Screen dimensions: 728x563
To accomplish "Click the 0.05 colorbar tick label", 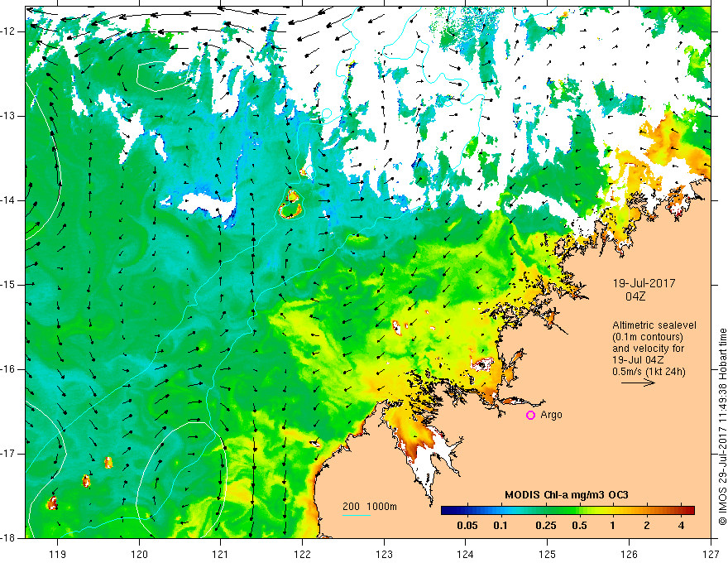I will click(x=467, y=526).
